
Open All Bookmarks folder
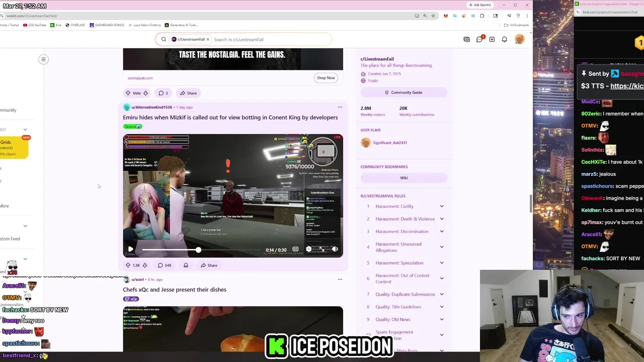coord(517,25)
